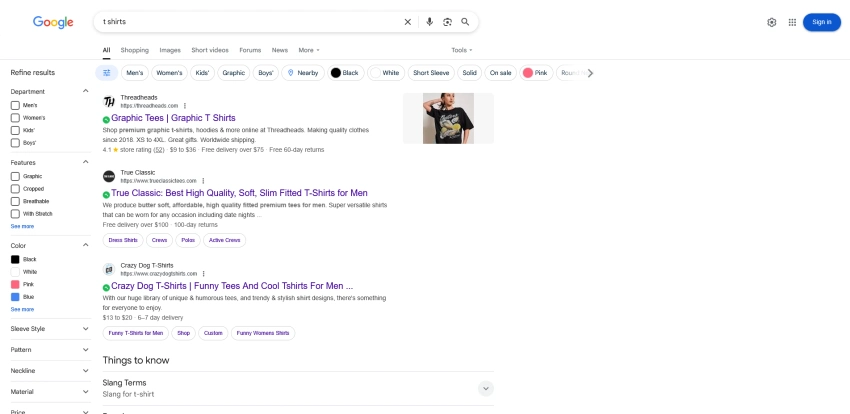Start voice search with microphone icon
850x414 pixels.
click(429, 22)
